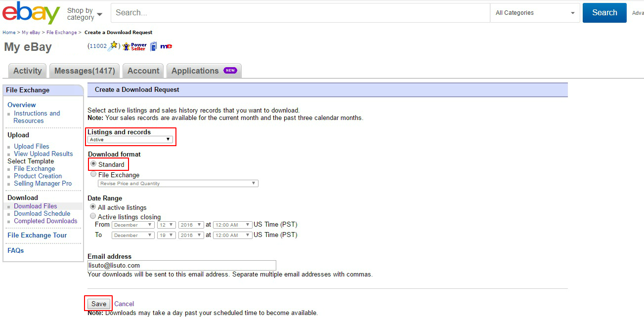Click the Cancel link

click(124, 304)
